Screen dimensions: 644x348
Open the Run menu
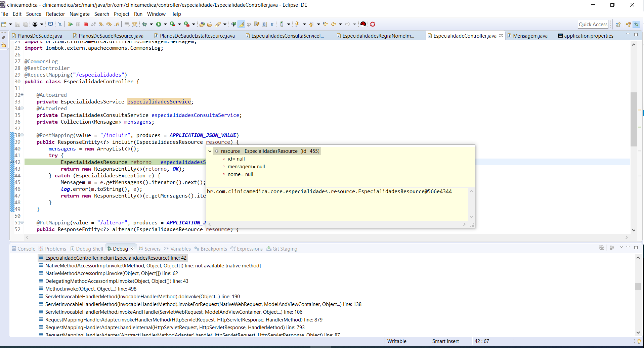click(138, 14)
